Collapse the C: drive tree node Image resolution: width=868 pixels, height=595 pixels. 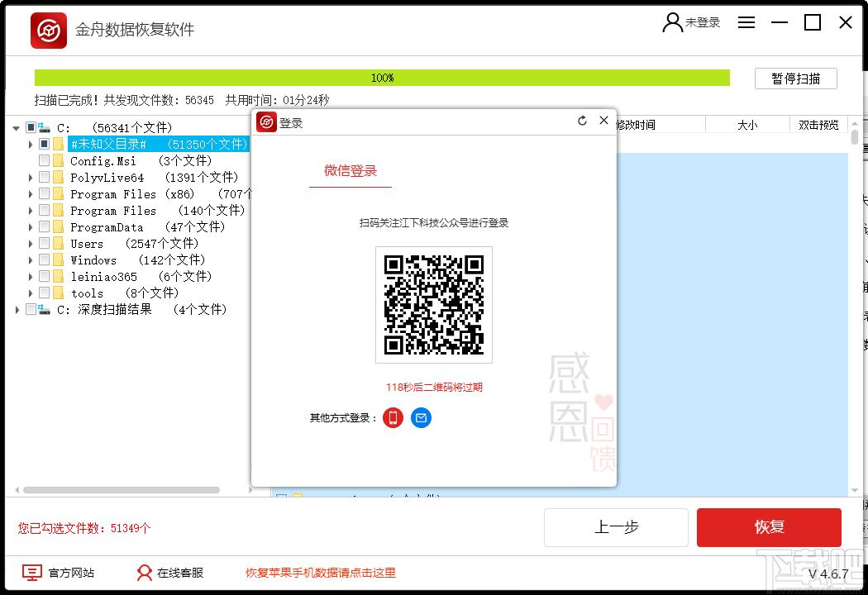coord(17,128)
